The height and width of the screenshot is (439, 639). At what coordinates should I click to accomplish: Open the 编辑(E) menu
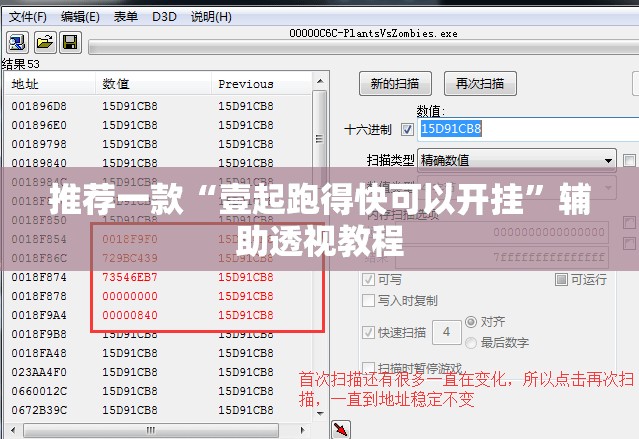[80, 17]
